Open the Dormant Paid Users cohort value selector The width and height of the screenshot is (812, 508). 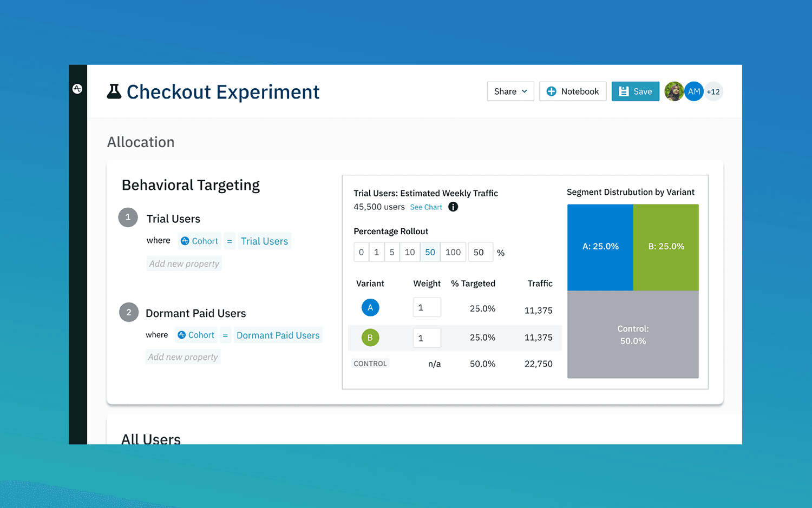point(278,335)
